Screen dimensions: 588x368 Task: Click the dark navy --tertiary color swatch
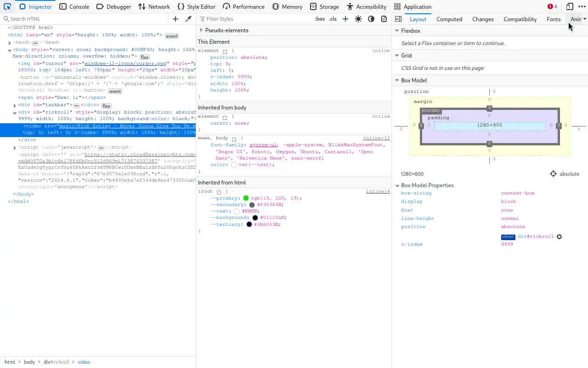249,224
